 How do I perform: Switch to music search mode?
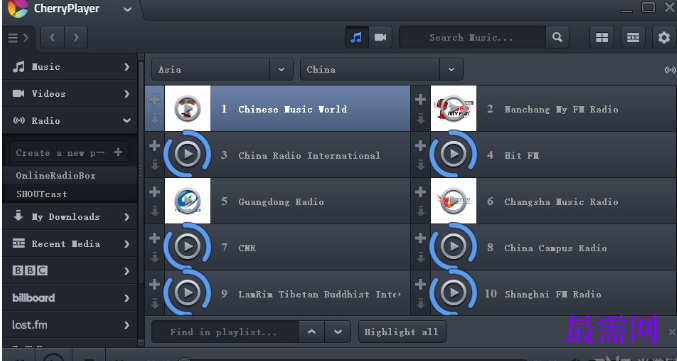coord(356,38)
